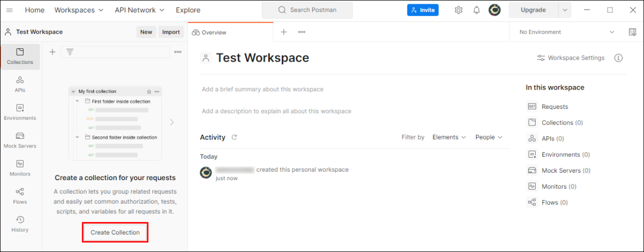Click the workspace info icon
This screenshot has width=644, height=252.
(618, 58)
